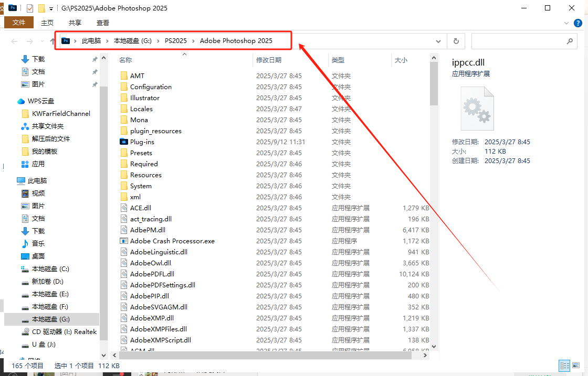Open the breadcrumb chevron after PS2025
This screenshot has width=588, height=376.
click(194, 41)
